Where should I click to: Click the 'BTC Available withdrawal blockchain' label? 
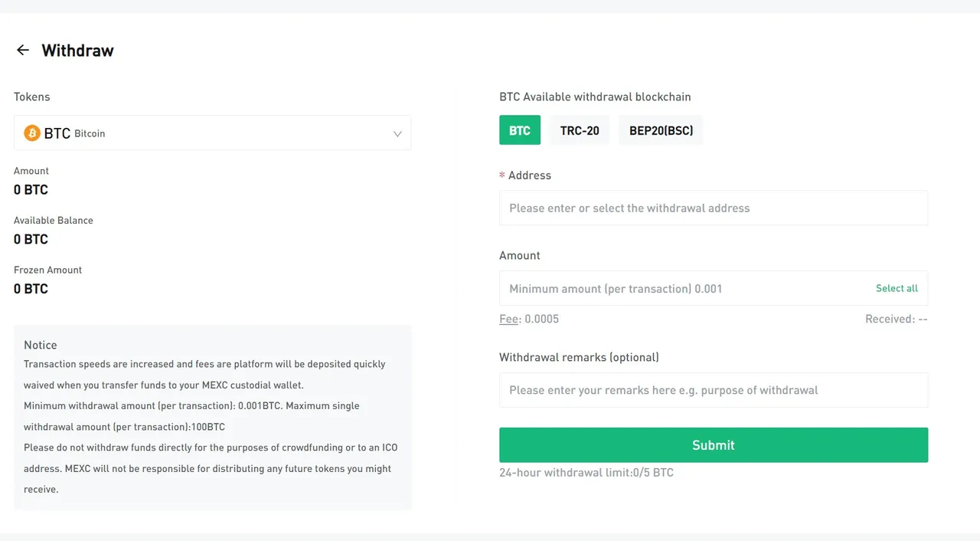pyautogui.click(x=595, y=97)
